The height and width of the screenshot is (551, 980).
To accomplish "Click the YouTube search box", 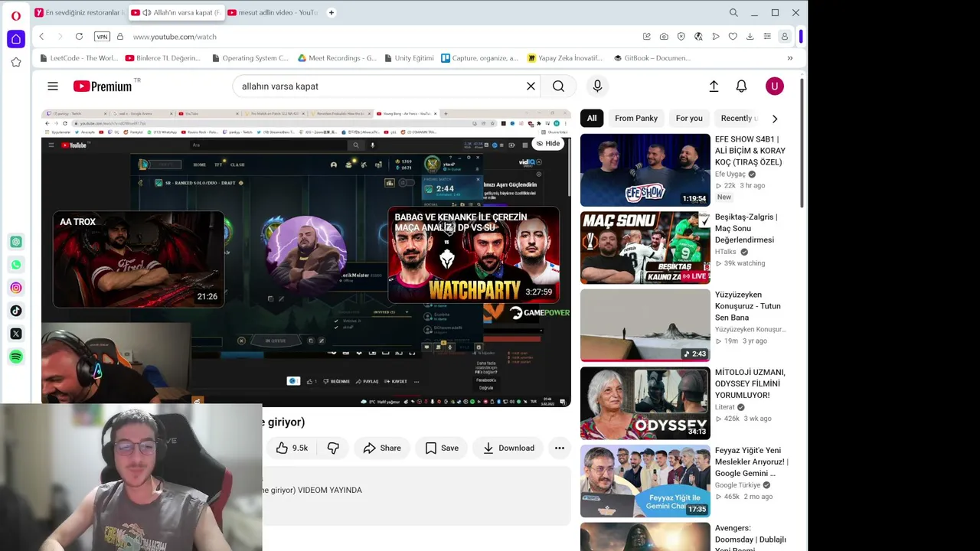I will pyautogui.click(x=379, y=86).
